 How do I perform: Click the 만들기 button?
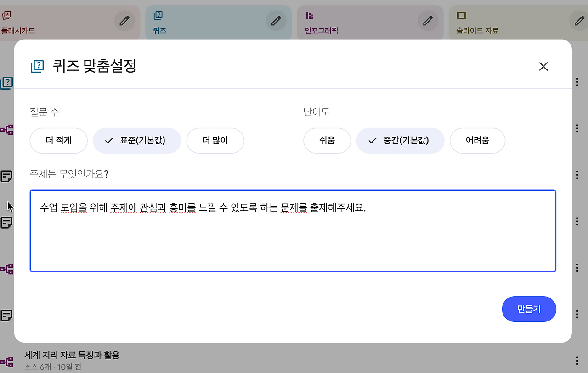point(529,309)
